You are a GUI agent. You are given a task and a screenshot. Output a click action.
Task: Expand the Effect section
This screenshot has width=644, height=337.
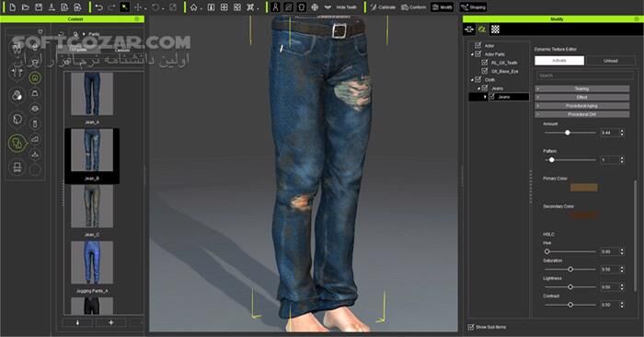click(582, 97)
